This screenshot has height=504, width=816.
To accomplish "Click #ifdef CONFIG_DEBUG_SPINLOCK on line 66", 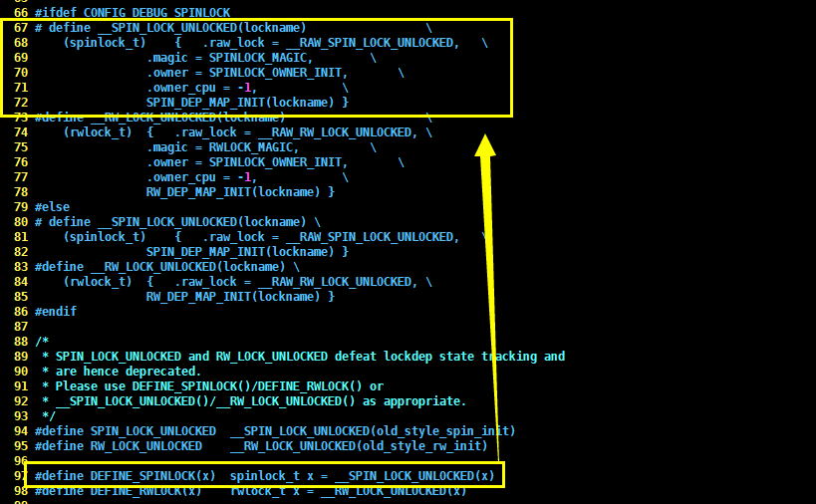I will 133,13.
